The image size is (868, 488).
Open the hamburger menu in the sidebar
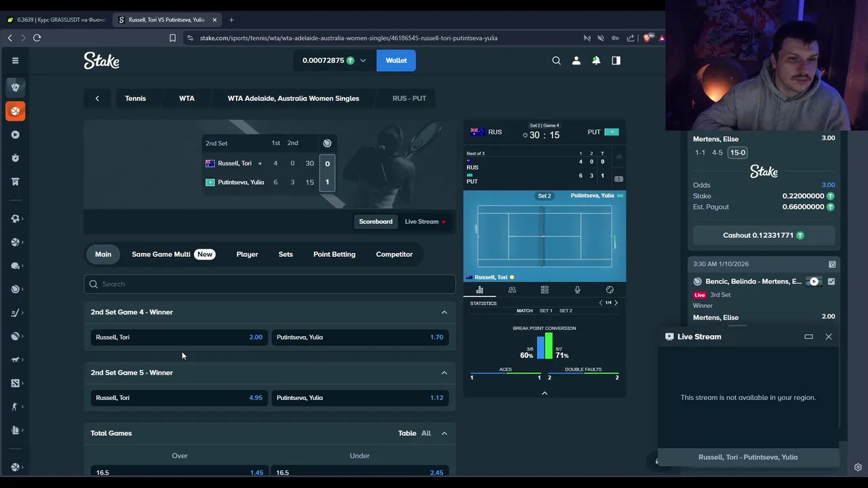pos(15,60)
